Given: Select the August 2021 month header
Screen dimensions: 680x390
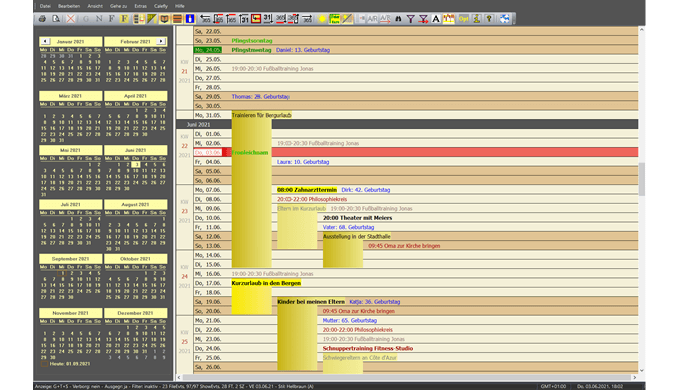Looking at the screenshot, I should pyautogui.click(x=135, y=204).
